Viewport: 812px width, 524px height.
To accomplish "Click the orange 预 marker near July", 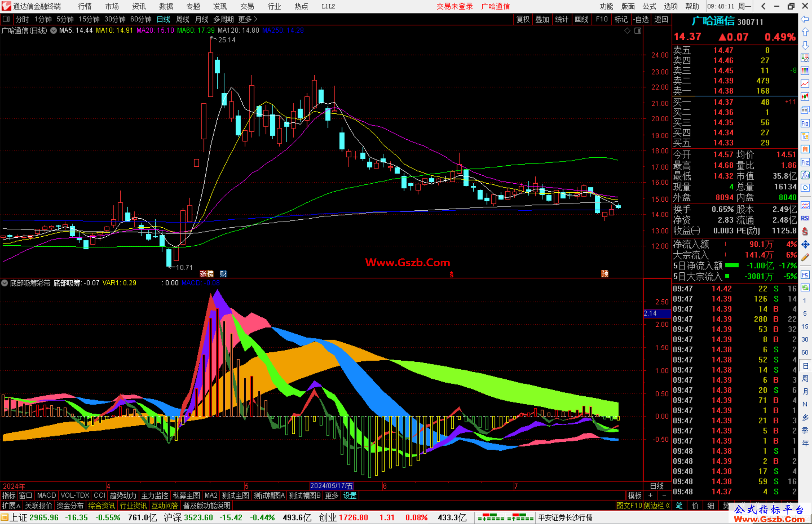I will click(x=604, y=274).
